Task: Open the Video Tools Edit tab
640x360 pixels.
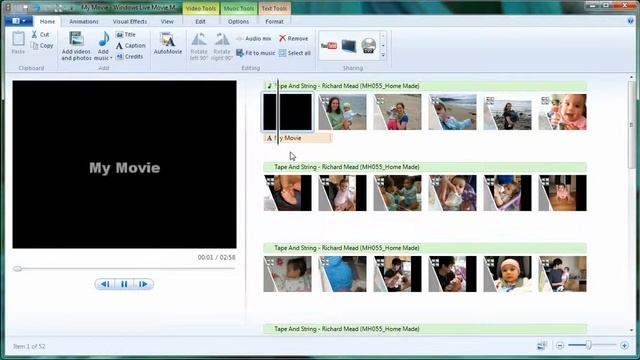Action: (x=200, y=21)
